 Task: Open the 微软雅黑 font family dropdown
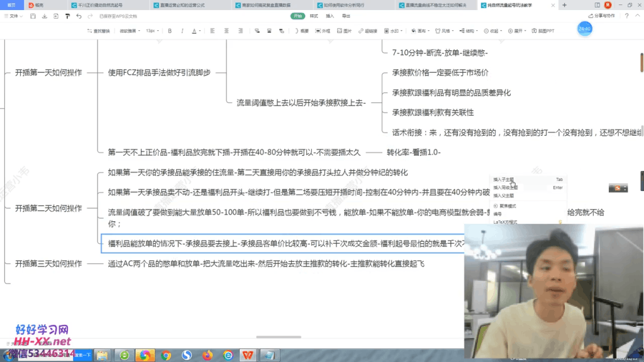[130, 31]
